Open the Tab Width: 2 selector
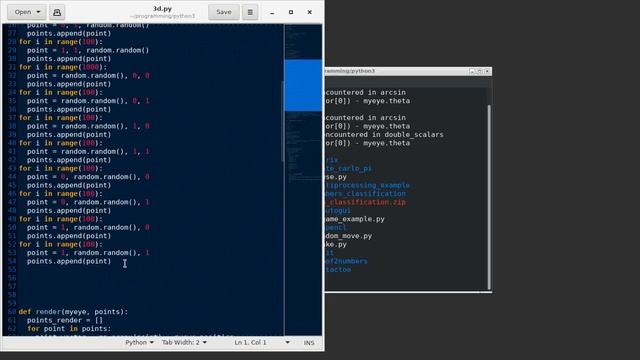 (184, 342)
